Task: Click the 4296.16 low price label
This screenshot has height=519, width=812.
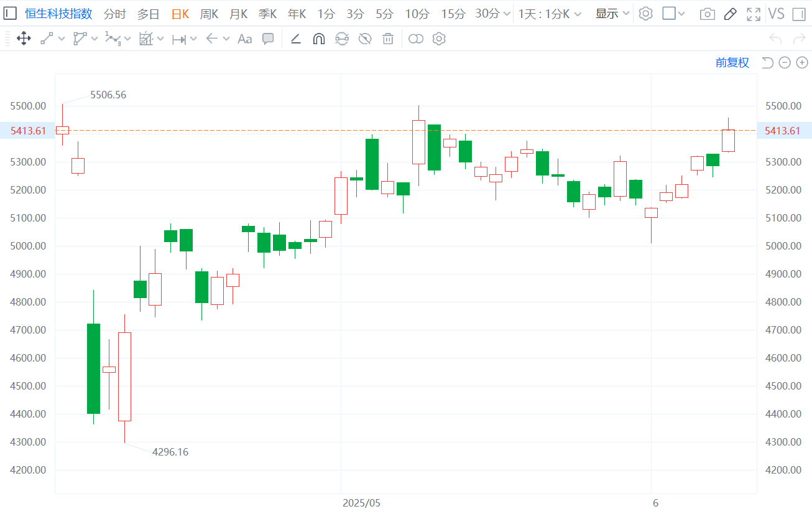Action: (170, 452)
